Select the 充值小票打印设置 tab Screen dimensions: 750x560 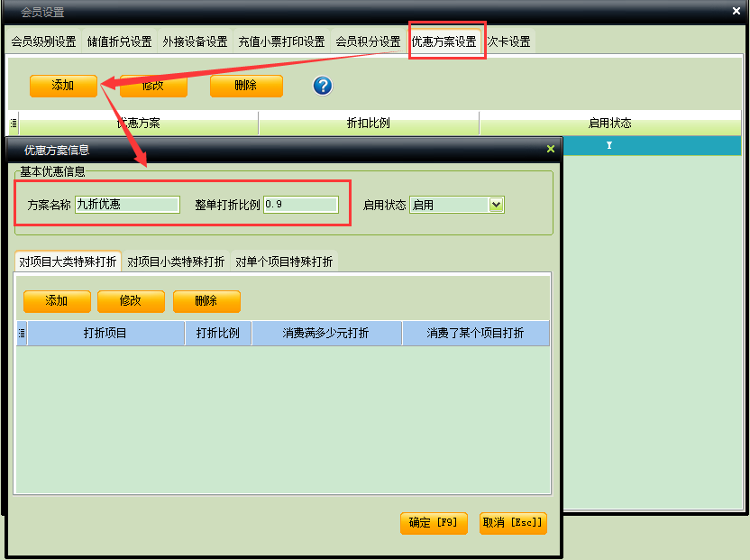coord(281,42)
